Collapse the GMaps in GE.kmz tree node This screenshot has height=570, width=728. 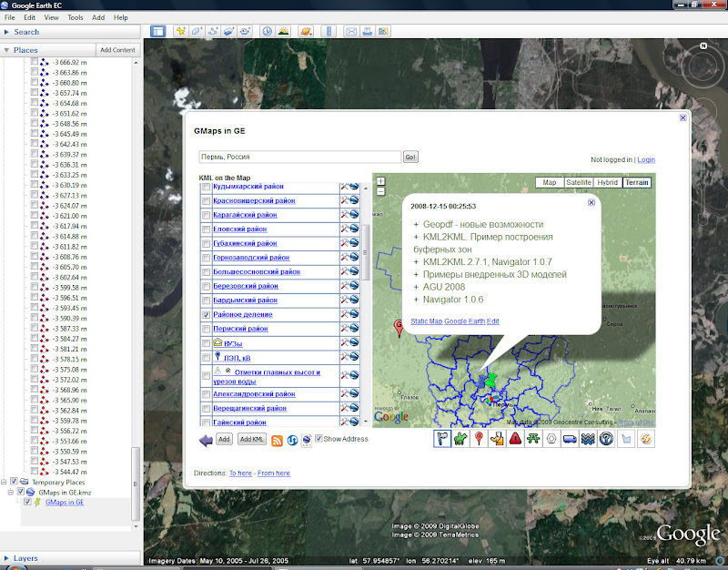[11, 492]
